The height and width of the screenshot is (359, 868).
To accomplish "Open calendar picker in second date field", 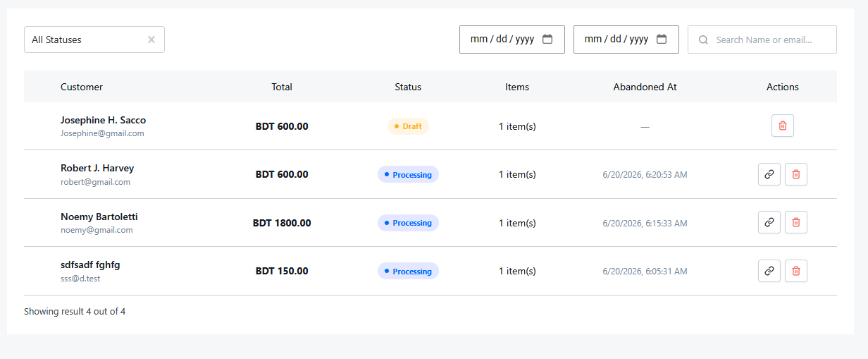I will (x=662, y=39).
